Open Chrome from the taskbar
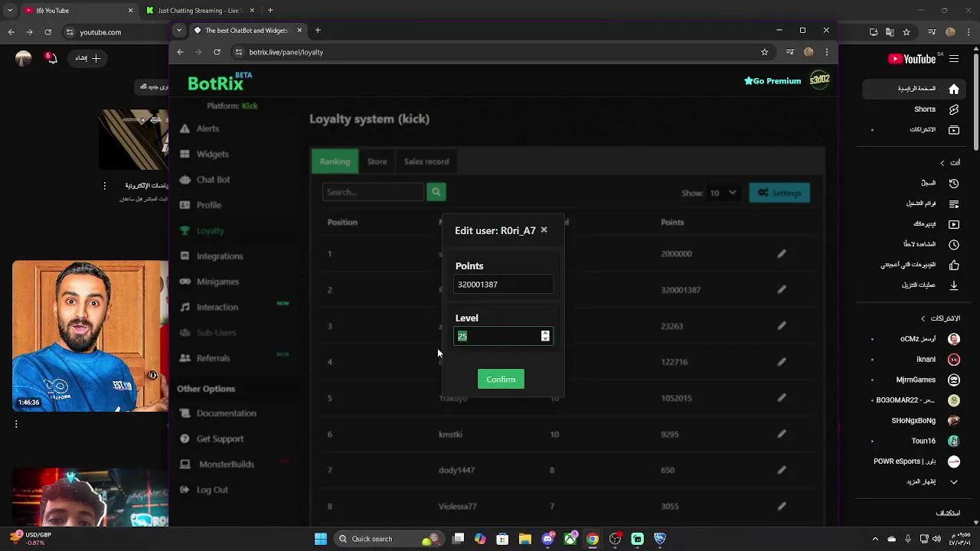Image resolution: width=980 pixels, height=551 pixels. click(x=593, y=539)
